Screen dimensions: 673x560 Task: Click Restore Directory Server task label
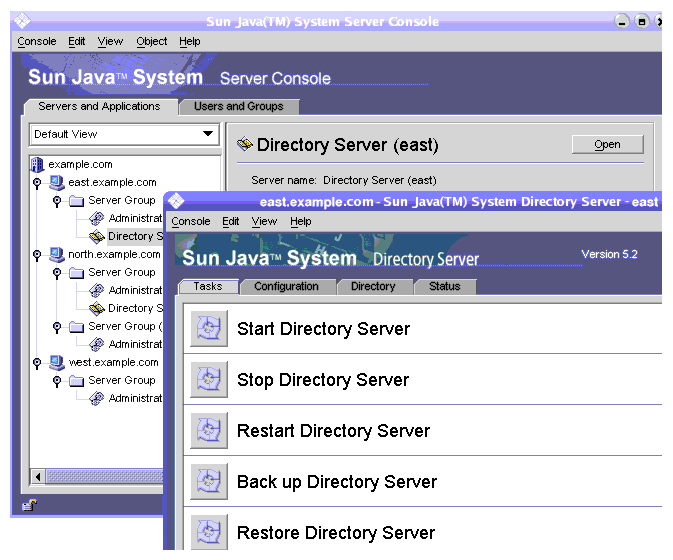[x=336, y=533]
